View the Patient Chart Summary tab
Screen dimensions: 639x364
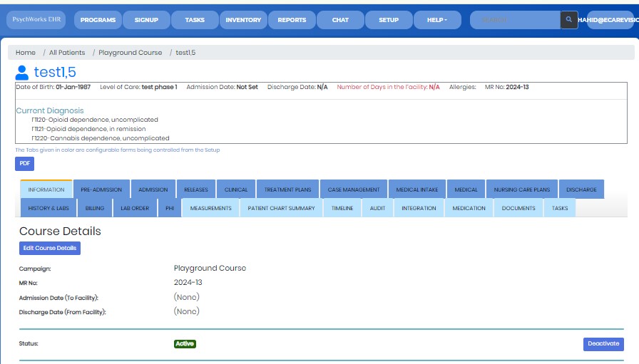(x=281, y=208)
